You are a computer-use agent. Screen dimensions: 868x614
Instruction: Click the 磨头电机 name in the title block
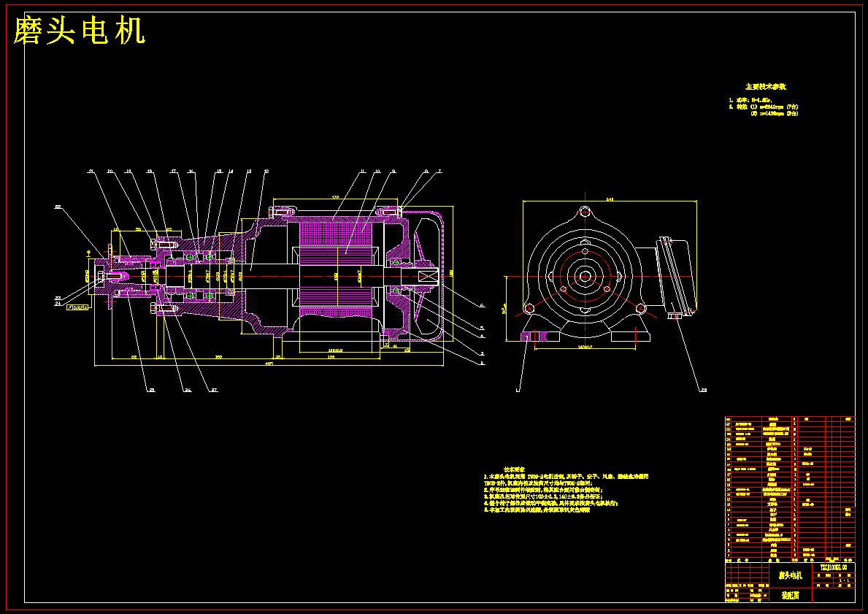click(790, 576)
